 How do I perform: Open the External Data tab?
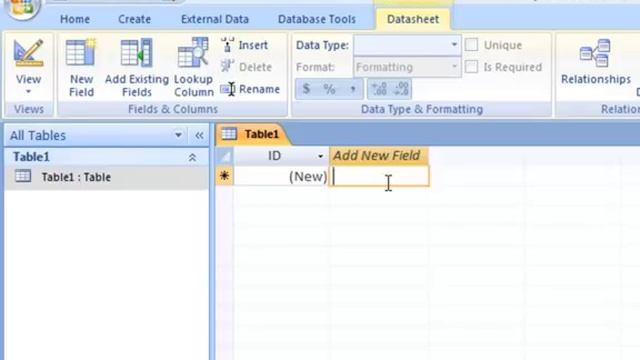click(x=215, y=19)
